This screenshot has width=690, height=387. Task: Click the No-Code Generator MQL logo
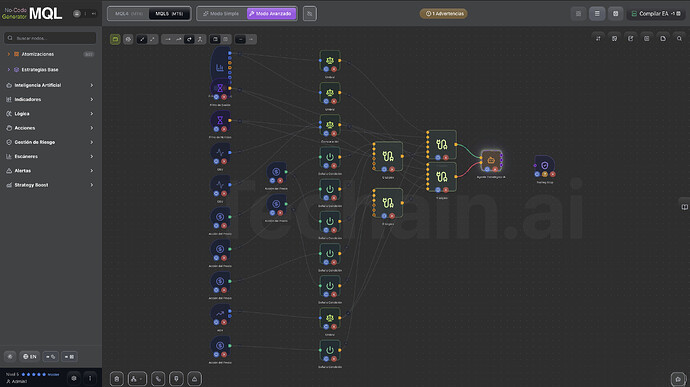click(32, 14)
